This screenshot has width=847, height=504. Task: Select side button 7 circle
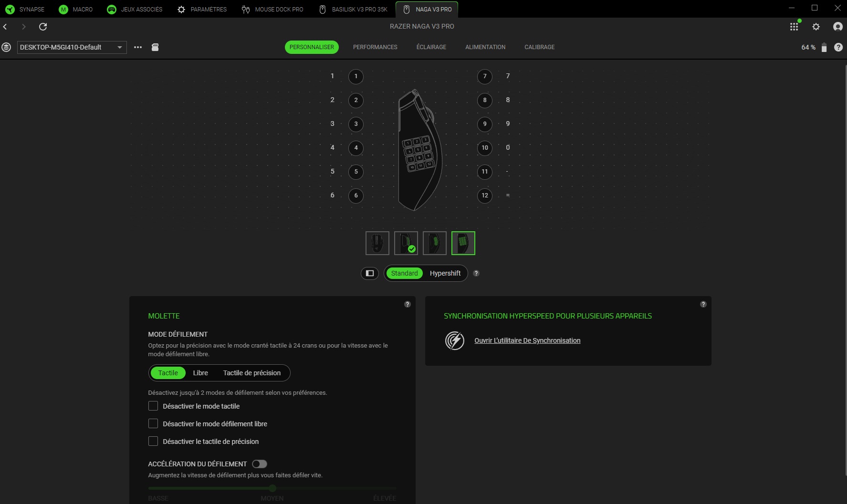(485, 76)
